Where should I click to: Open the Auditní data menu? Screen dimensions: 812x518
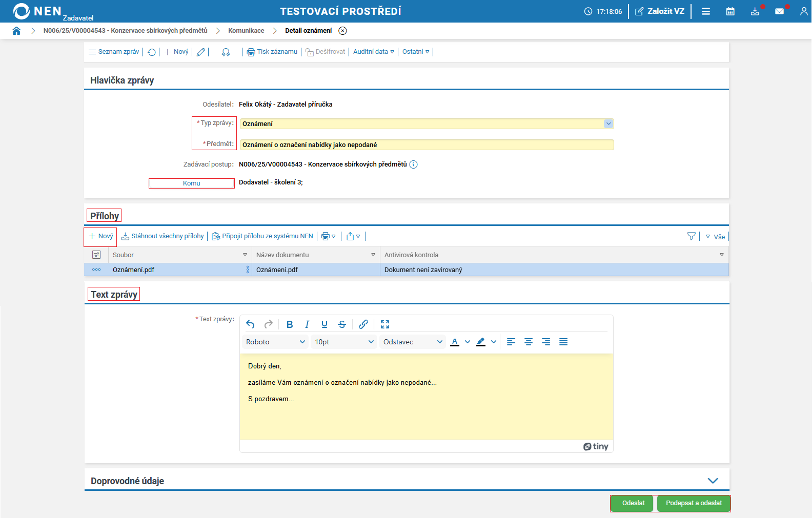(x=373, y=52)
